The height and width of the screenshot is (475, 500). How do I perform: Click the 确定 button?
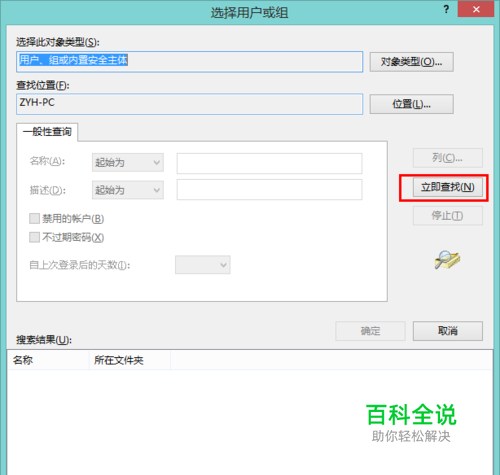370,331
